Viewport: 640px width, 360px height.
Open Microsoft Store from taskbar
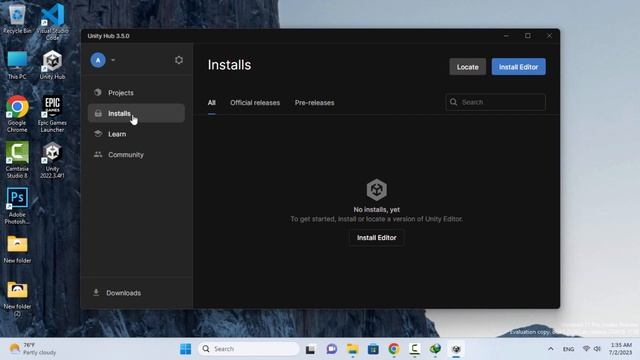click(373, 349)
